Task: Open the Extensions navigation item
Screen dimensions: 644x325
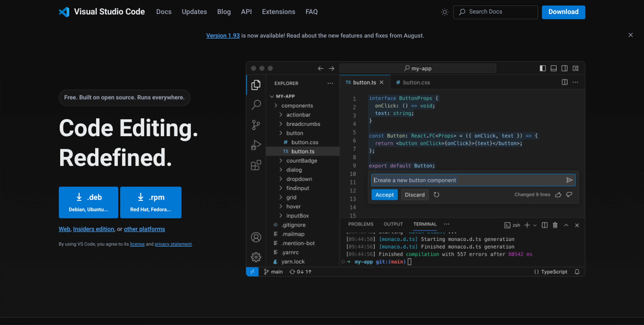Action: (x=279, y=12)
